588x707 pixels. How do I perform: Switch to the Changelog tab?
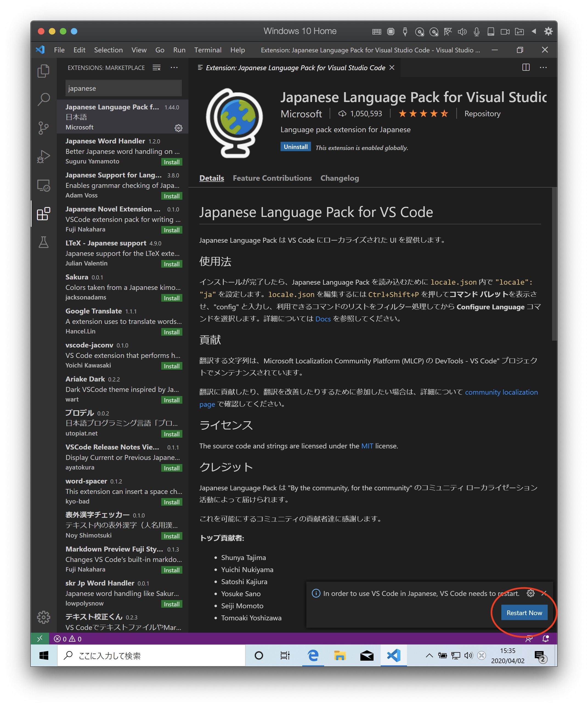(340, 178)
